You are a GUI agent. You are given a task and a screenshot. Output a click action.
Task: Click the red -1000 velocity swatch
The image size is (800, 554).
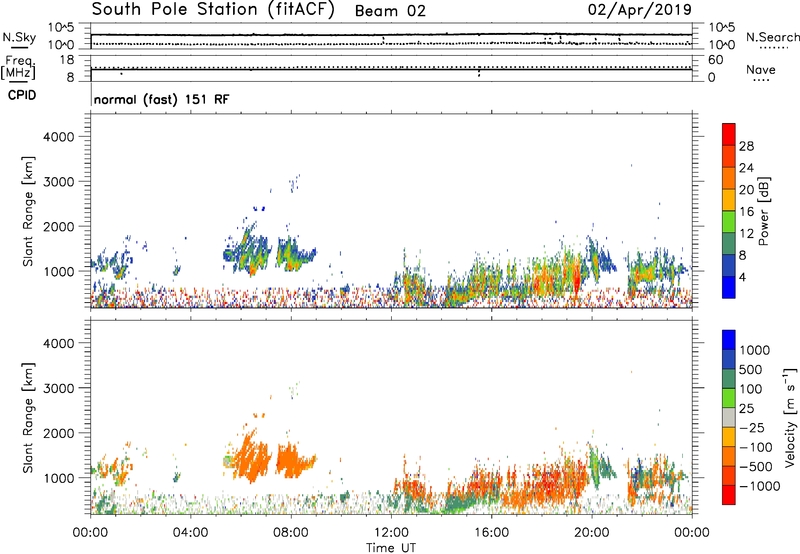click(729, 495)
